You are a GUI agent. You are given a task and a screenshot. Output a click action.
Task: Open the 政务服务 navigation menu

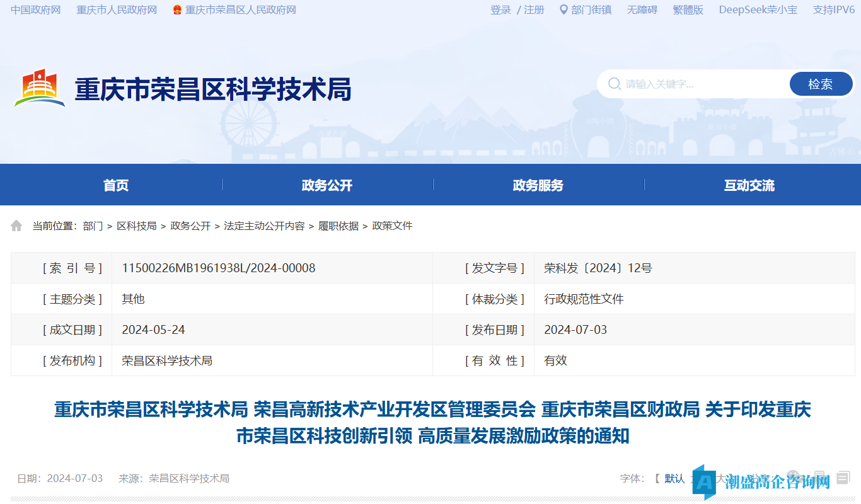pyautogui.click(x=538, y=185)
